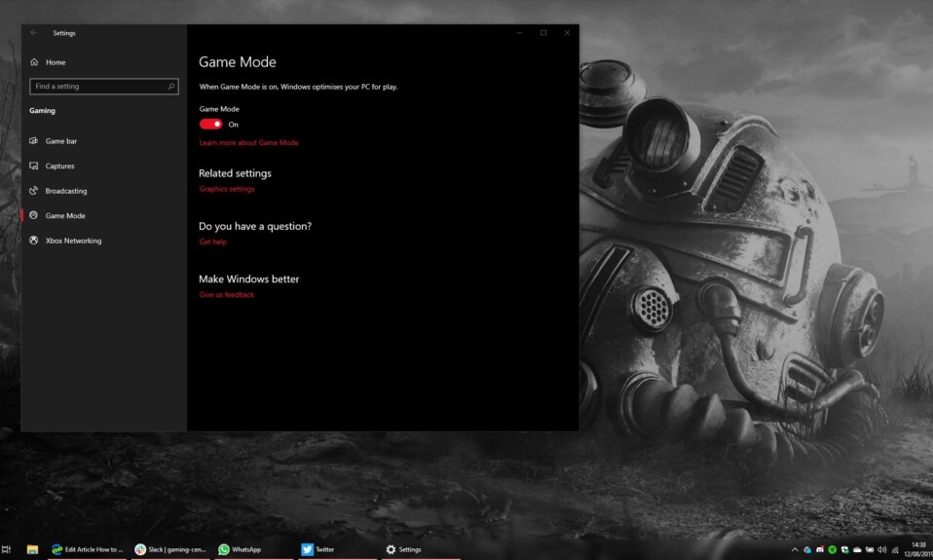
Task: Click the Game Mode sidebar icon
Action: 34,215
